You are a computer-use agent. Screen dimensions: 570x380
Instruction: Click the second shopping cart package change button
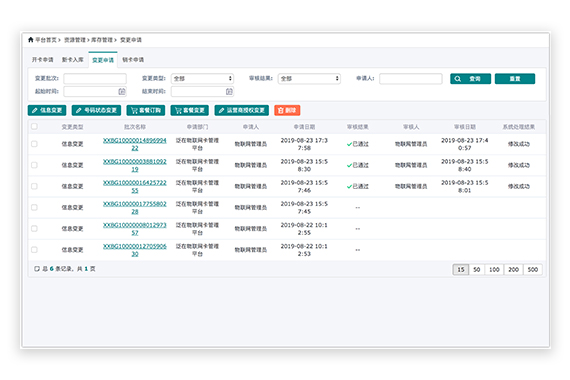tap(189, 110)
